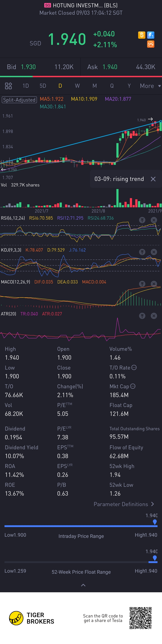Screen dimensions: 162x644
Task: Tap the bid-ask ratio bar
Action: tap(81, 76)
